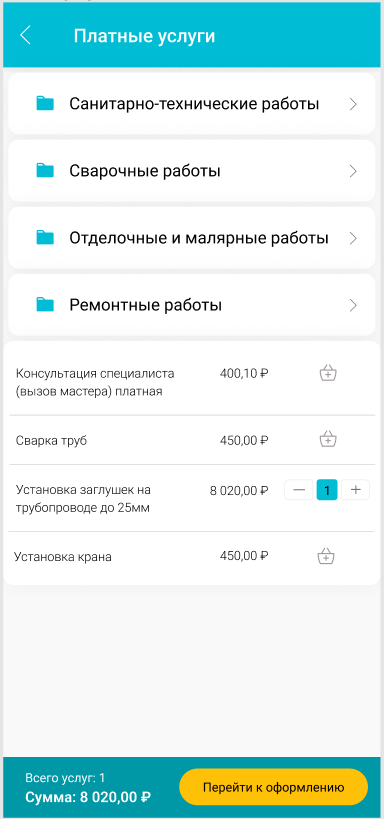The height and width of the screenshot is (819, 384).
Task: Click the Санитарно-технические работы folder icon
Action: pos(45,103)
